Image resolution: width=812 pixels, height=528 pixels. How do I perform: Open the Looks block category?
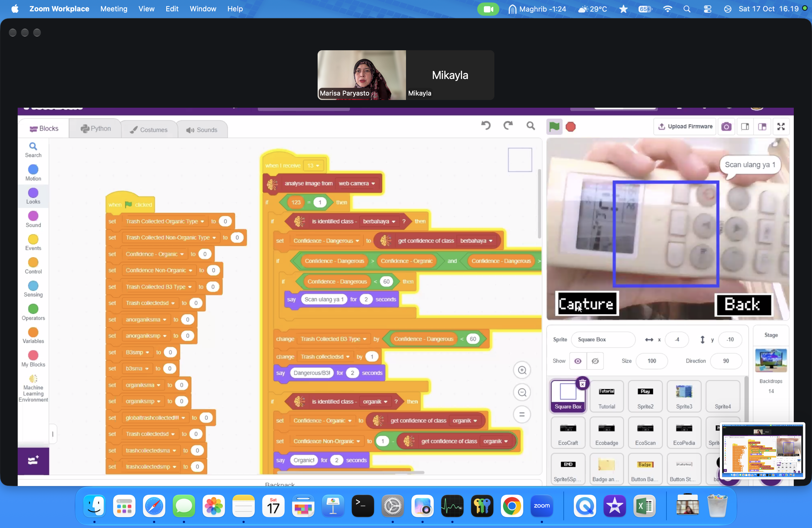(33, 196)
